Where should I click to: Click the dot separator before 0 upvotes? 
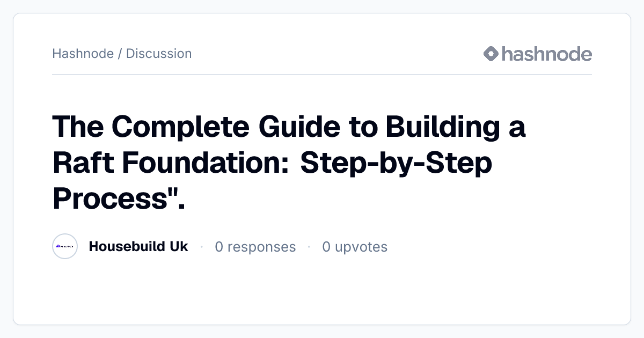309,247
